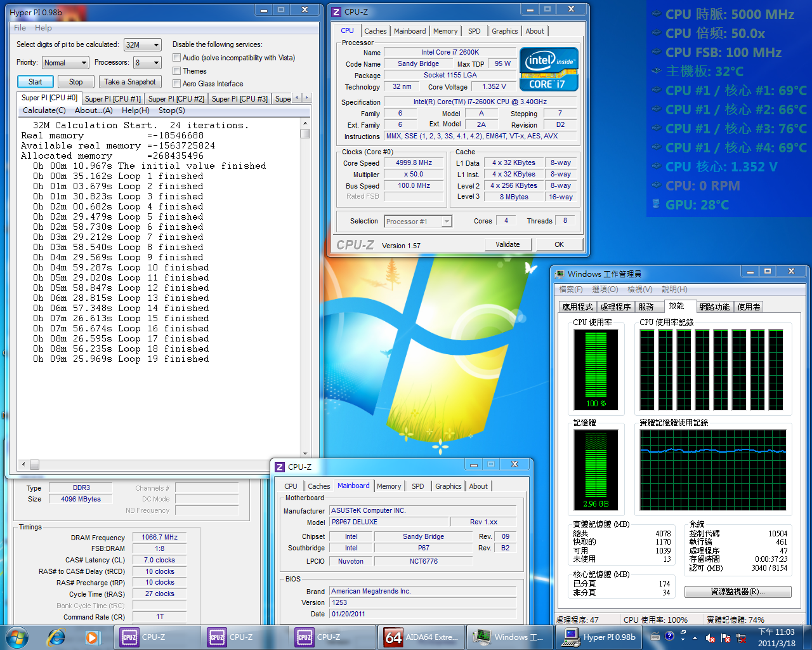Switch Task Manager to the 處理程序 tab
The height and width of the screenshot is (650, 812).
tap(615, 307)
